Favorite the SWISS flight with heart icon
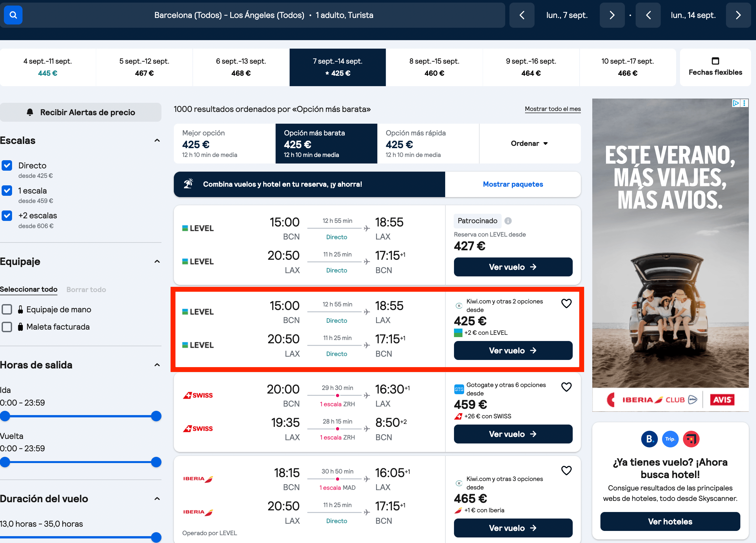The width and height of the screenshot is (756, 543). pyautogui.click(x=566, y=387)
